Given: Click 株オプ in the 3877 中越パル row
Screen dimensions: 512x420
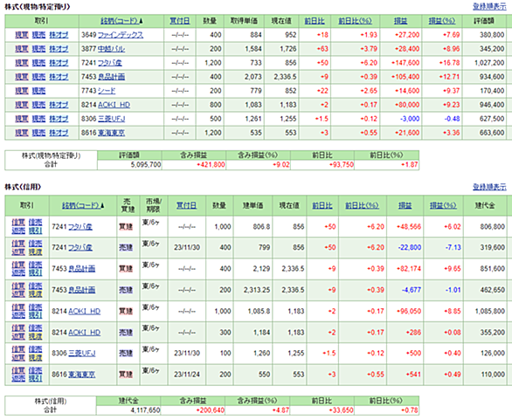Looking at the screenshot, I should pos(59,49).
